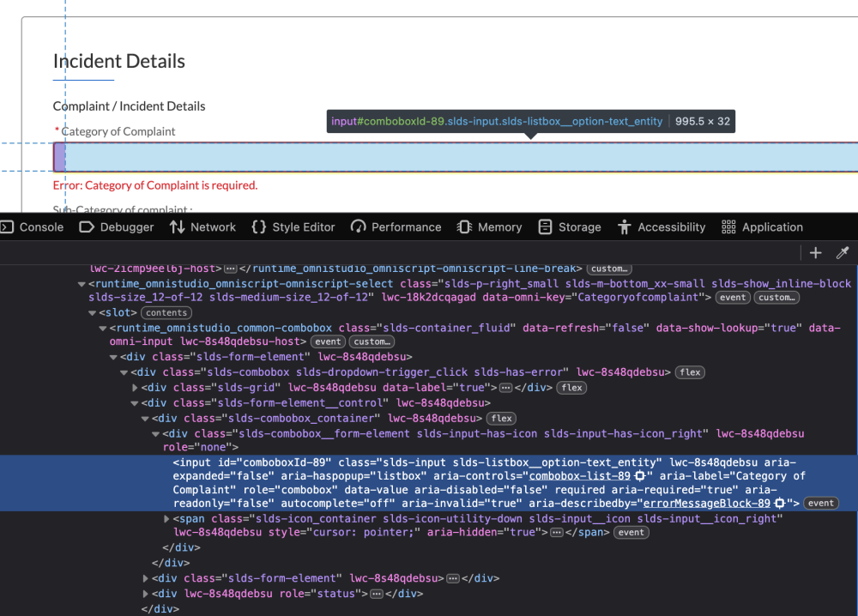The image size is (858, 616).
Task: Click the Console terminal icon
Action: (x=7, y=227)
